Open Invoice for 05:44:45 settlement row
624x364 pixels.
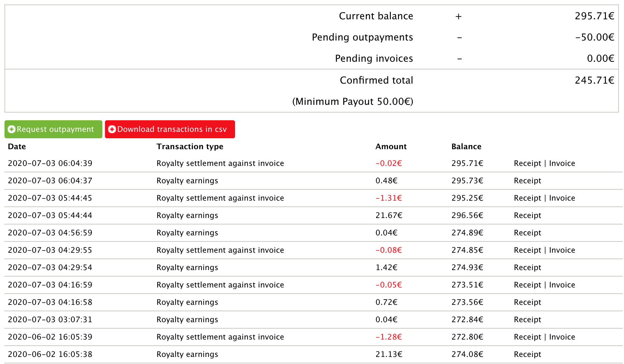point(562,198)
